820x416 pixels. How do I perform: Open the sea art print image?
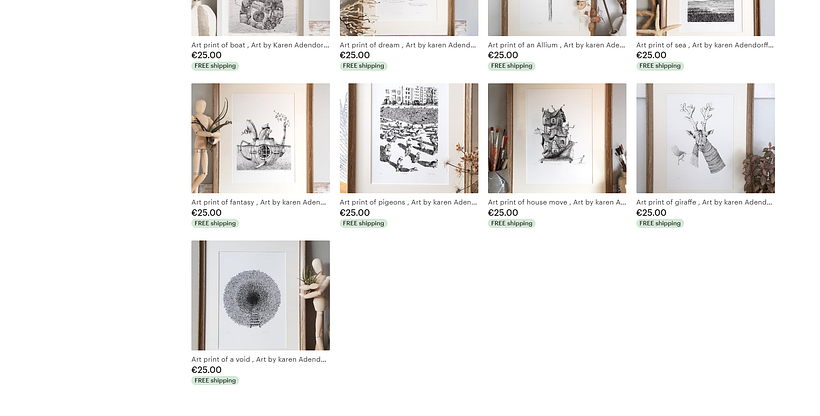coord(705,18)
